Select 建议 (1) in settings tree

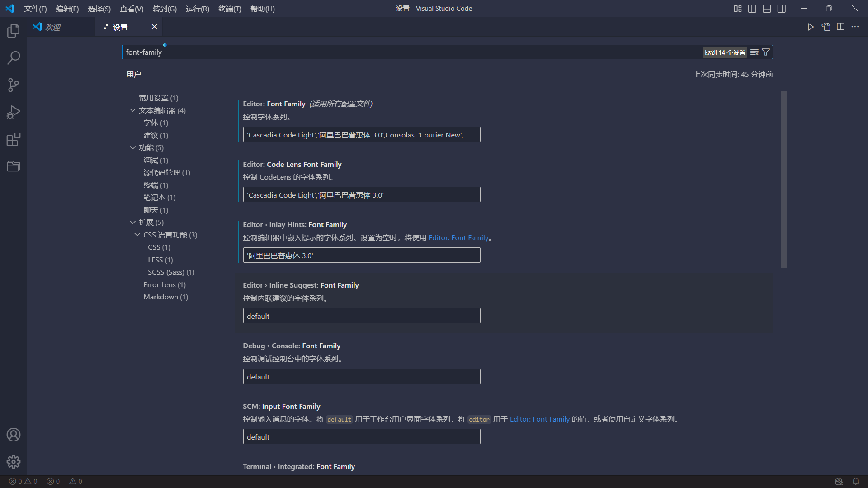point(156,136)
